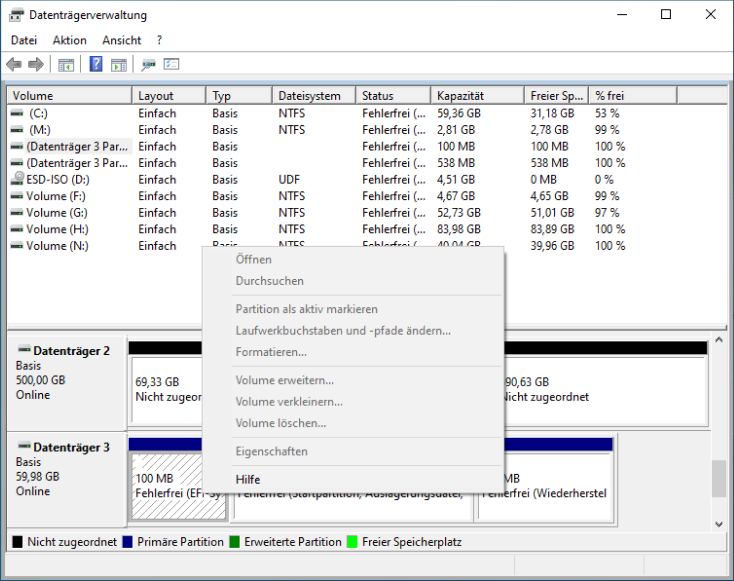Screen dimensions: 734x581
Task: Click the disk magnifier rescan toolbar icon
Action: 148,65
